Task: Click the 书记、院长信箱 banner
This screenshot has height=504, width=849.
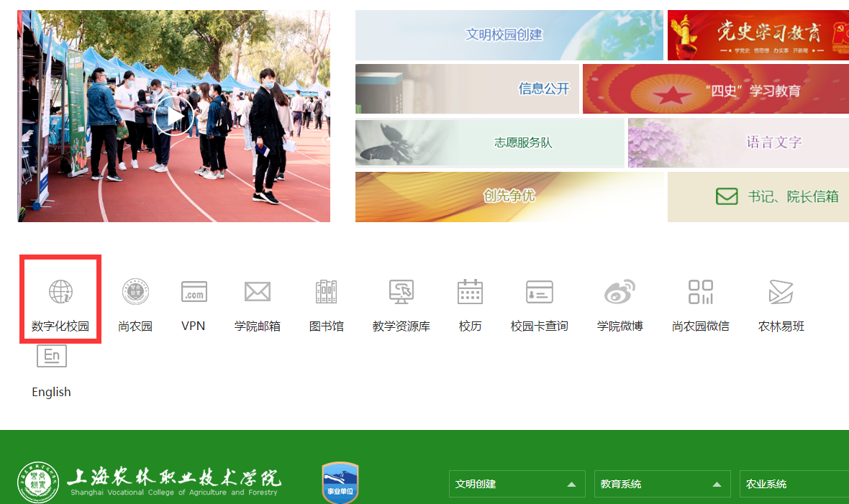Action: pyautogui.click(x=758, y=196)
